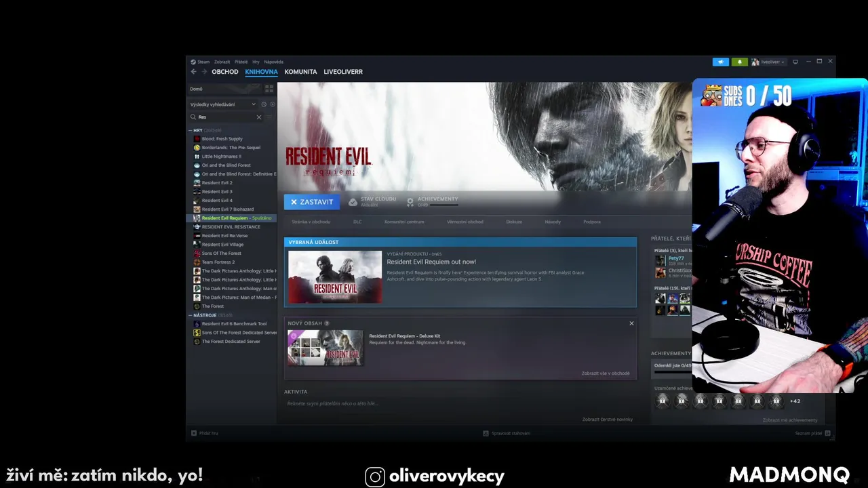Select Blood: Fresh Supply in list
This screenshot has height=488, width=868.
(x=222, y=139)
